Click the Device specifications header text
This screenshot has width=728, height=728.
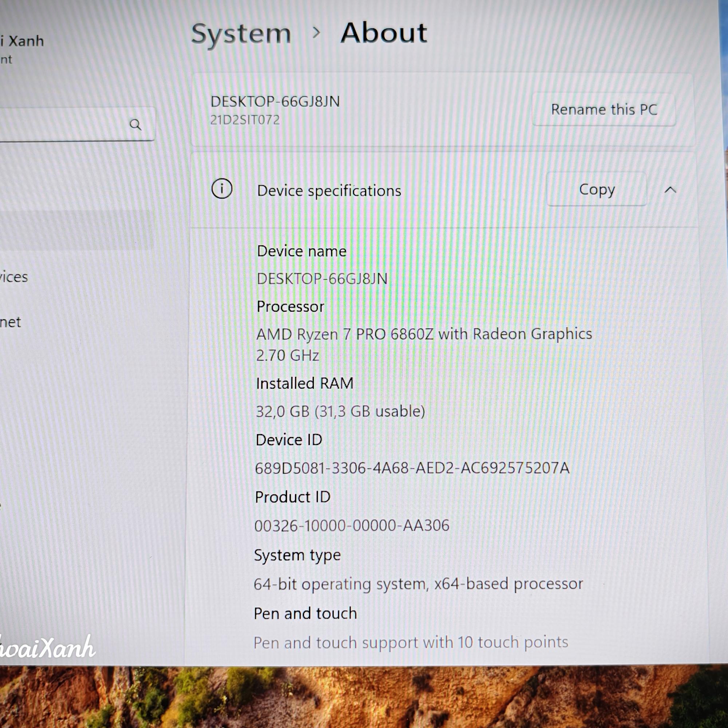tap(329, 191)
